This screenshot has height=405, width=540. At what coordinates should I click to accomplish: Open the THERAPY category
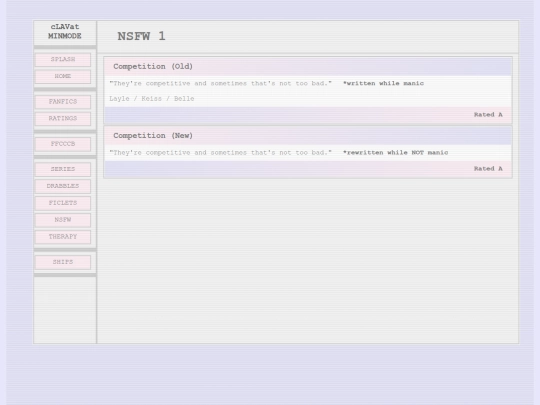point(63,237)
